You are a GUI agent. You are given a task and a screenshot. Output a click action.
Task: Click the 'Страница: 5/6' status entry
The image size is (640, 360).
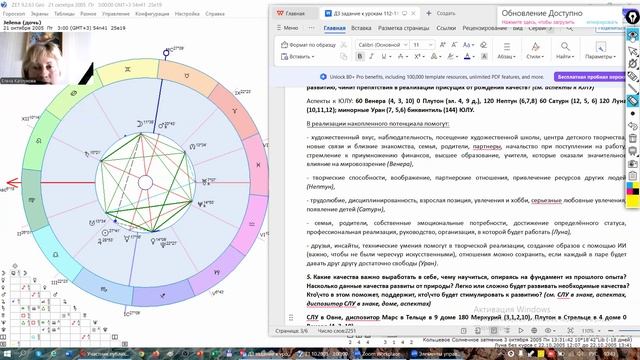click(x=291, y=331)
